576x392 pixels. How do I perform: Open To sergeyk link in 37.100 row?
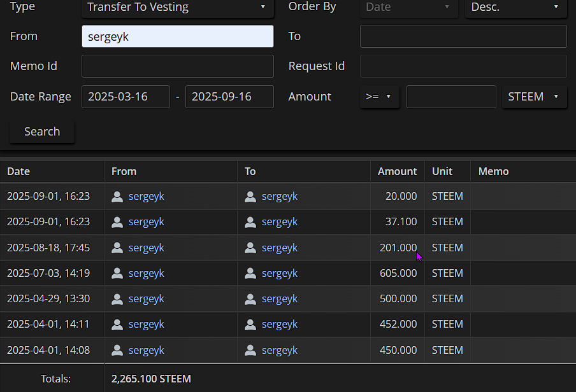coord(280,222)
